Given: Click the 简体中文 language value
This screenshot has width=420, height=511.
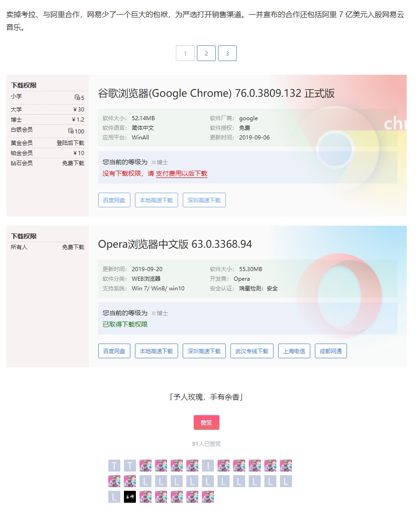Looking at the screenshot, I should 143,128.
